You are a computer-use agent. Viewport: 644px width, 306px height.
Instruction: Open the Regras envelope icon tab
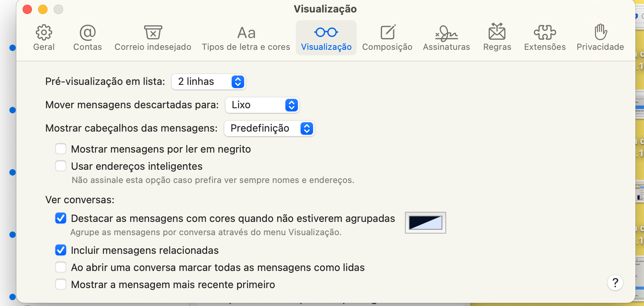[497, 32]
